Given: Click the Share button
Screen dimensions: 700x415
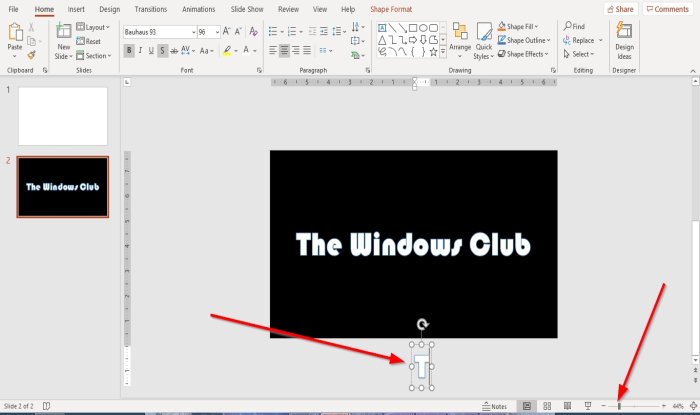Looking at the screenshot, I should (621, 9).
